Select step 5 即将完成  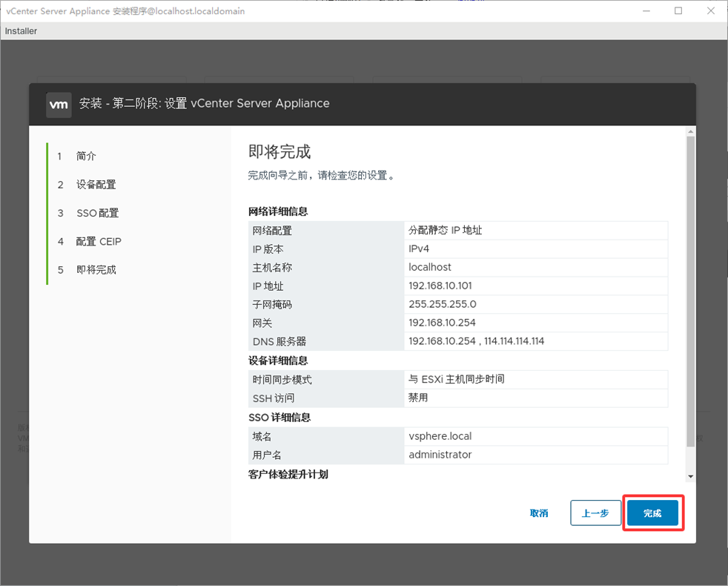click(x=96, y=270)
